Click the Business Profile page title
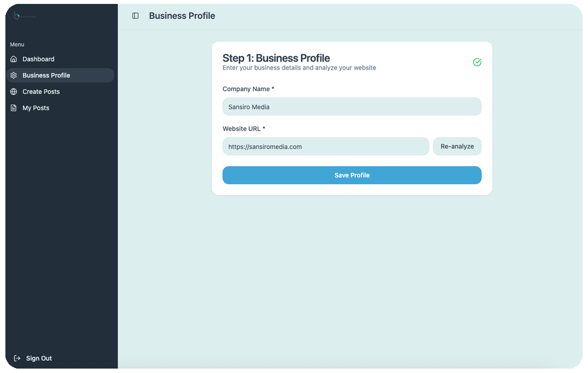 [x=182, y=16]
